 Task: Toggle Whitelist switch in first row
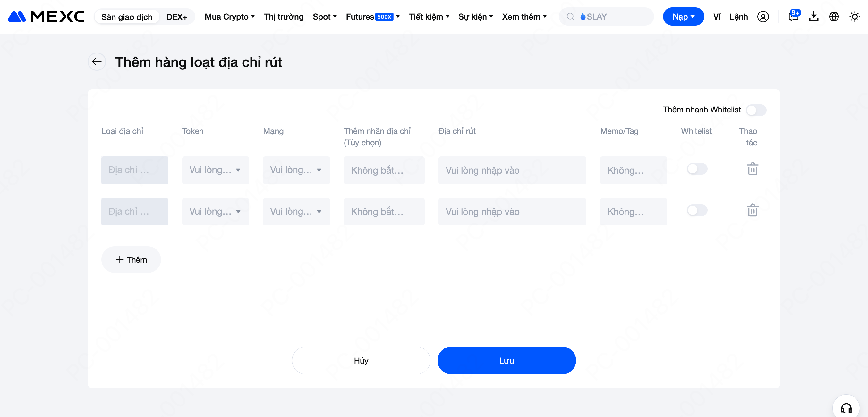click(697, 169)
